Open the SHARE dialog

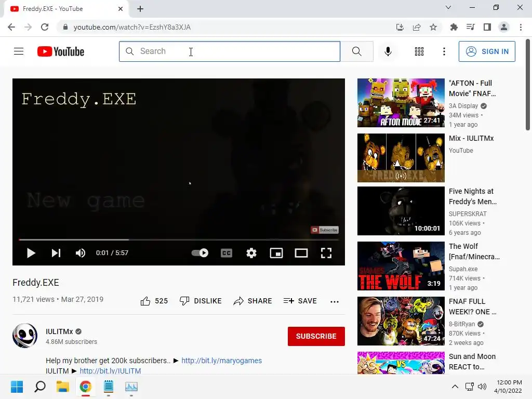point(253,301)
